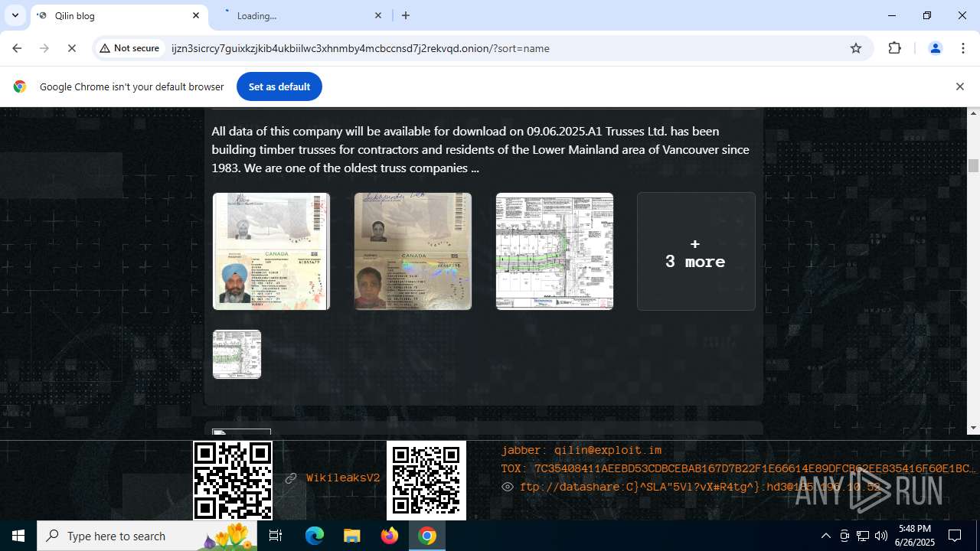980x551 pixels.
Task: Click the ftp://datashare address text
Action: pos(700,487)
